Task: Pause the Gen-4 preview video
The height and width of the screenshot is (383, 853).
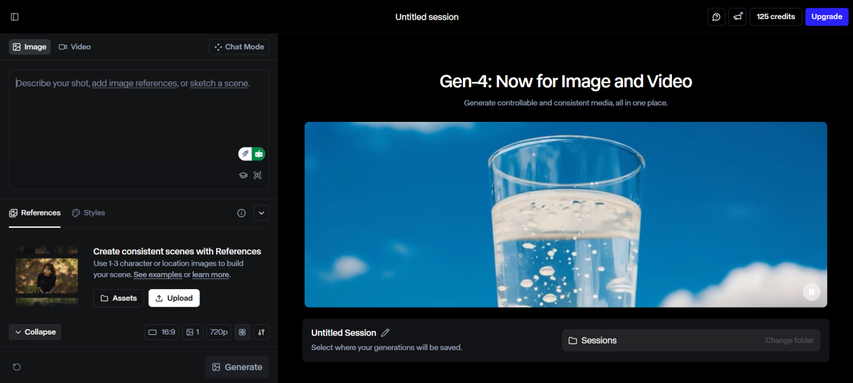Action: point(811,292)
